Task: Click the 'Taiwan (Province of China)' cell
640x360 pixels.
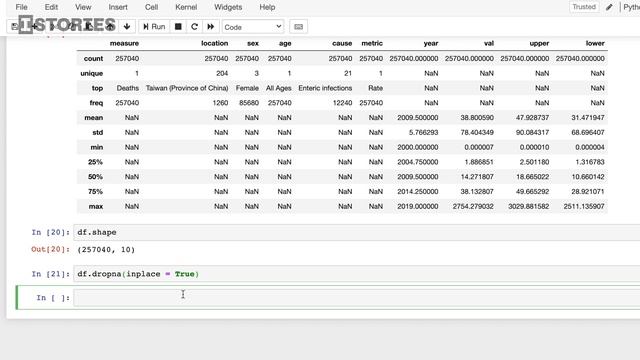Action: pos(187,88)
